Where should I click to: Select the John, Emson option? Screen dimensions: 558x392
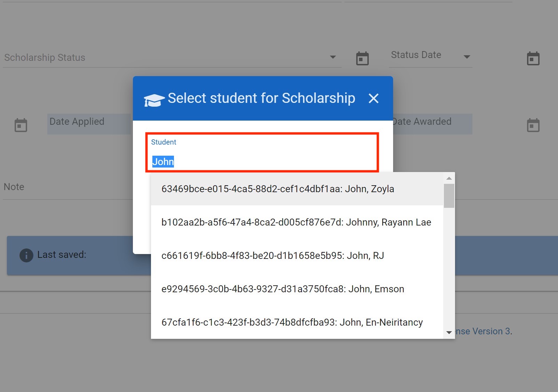point(282,289)
